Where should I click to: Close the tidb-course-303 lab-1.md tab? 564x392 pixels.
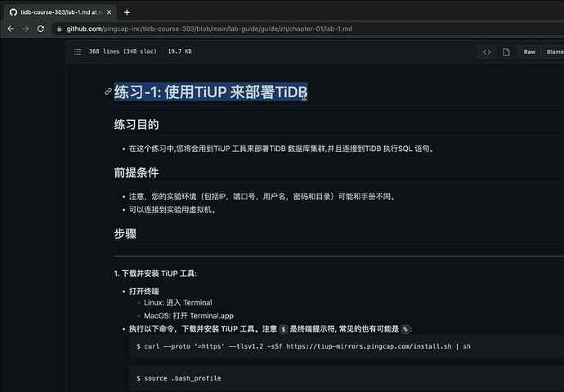point(109,12)
